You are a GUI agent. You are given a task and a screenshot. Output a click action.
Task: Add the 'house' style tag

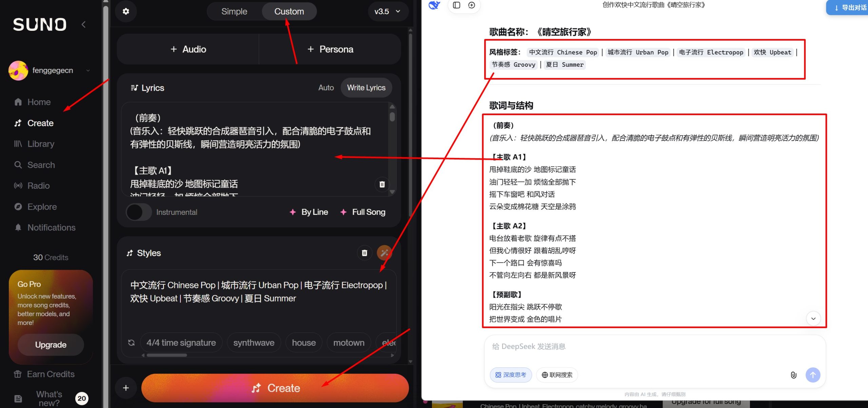pyautogui.click(x=304, y=343)
